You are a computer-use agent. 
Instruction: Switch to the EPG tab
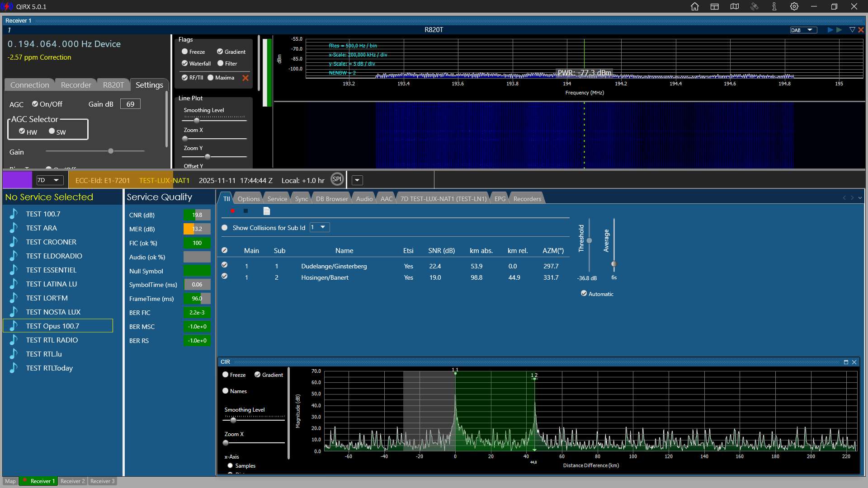(x=500, y=199)
